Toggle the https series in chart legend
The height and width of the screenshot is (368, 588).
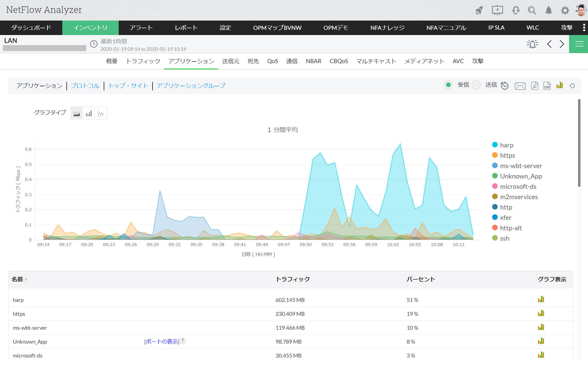[x=507, y=155]
